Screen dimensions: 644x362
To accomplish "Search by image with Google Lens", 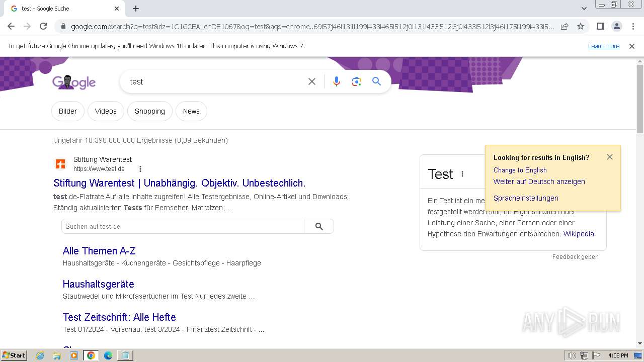I will coord(357,81).
